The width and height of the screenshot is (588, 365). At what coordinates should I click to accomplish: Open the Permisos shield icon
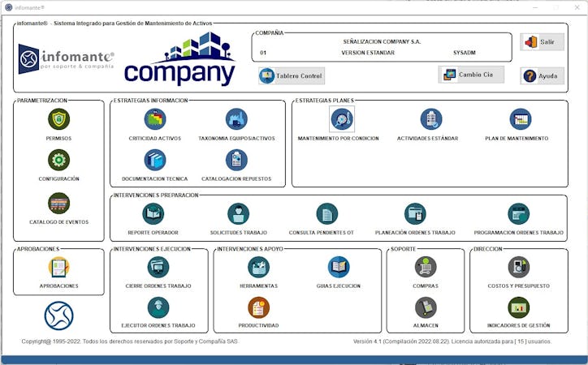58,119
